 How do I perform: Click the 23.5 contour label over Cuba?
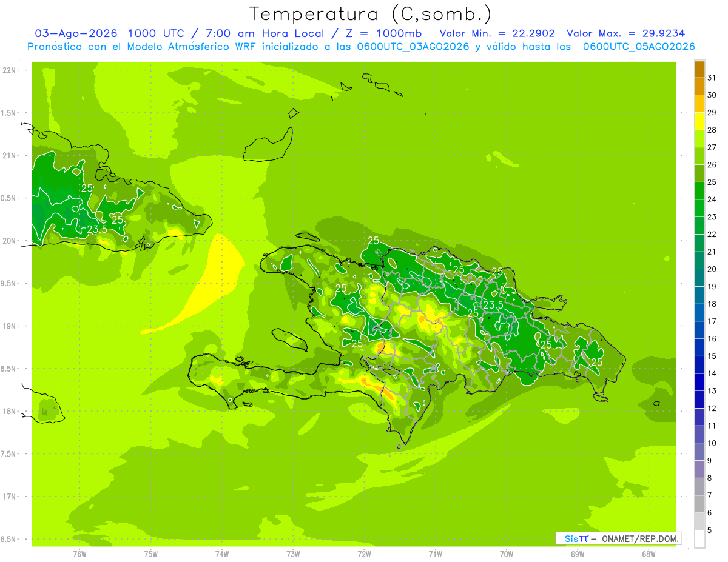click(97, 230)
